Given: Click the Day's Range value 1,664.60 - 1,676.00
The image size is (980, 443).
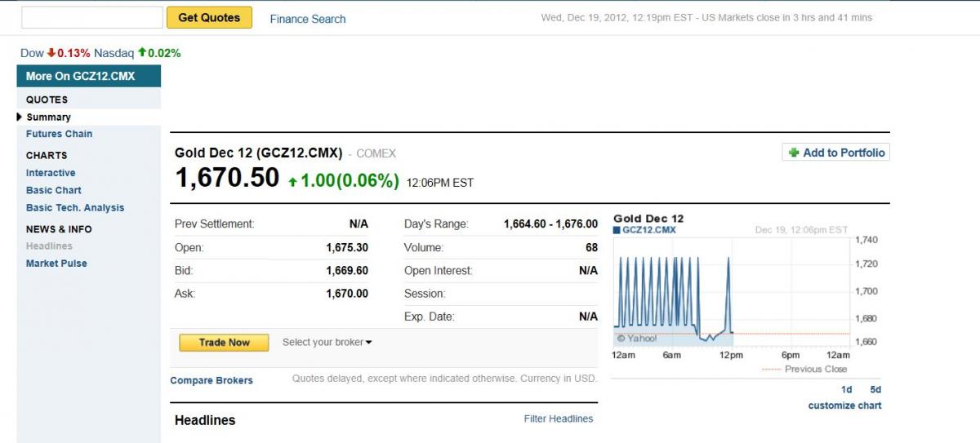Looking at the screenshot, I should [x=550, y=224].
